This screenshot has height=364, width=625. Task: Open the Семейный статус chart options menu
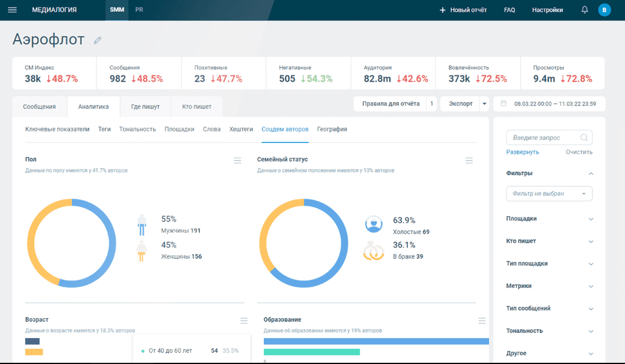pos(469,160)
